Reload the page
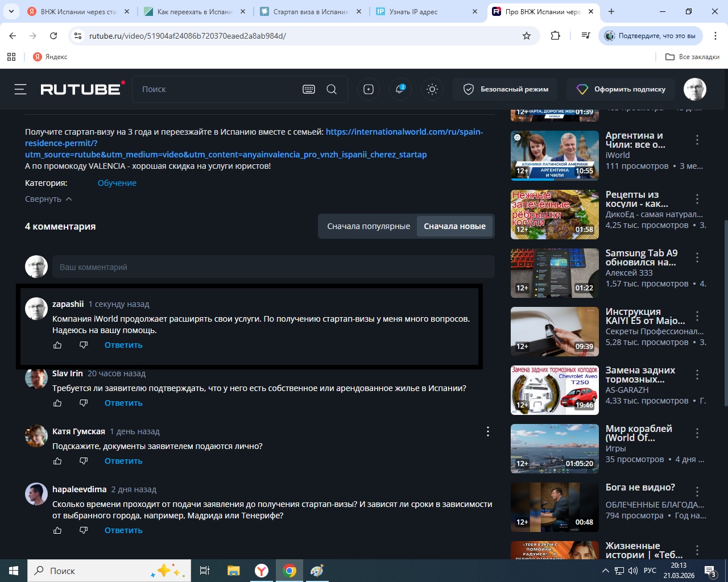 pyautogui.click(x=53, y=36)
